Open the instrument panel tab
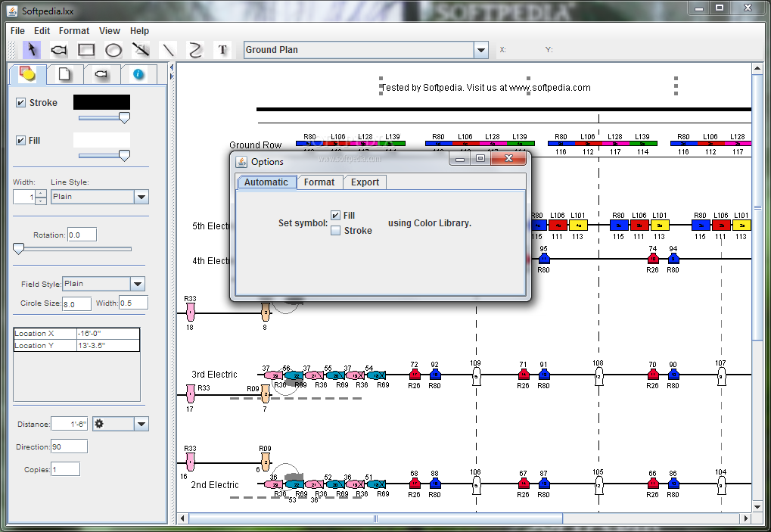 [101, 74]
